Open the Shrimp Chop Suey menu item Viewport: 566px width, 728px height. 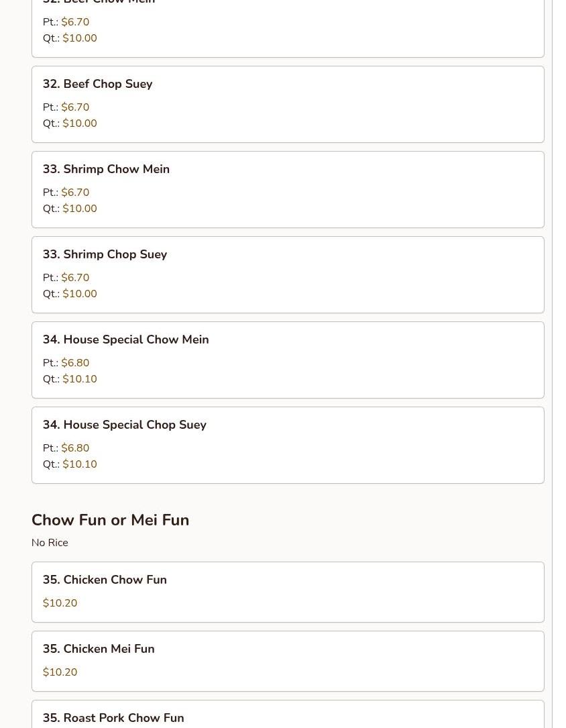(x=105, y=254)
